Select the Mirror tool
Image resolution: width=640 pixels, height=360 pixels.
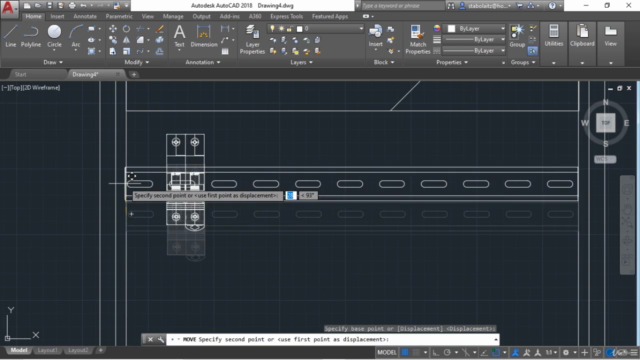tap(127, 40)
